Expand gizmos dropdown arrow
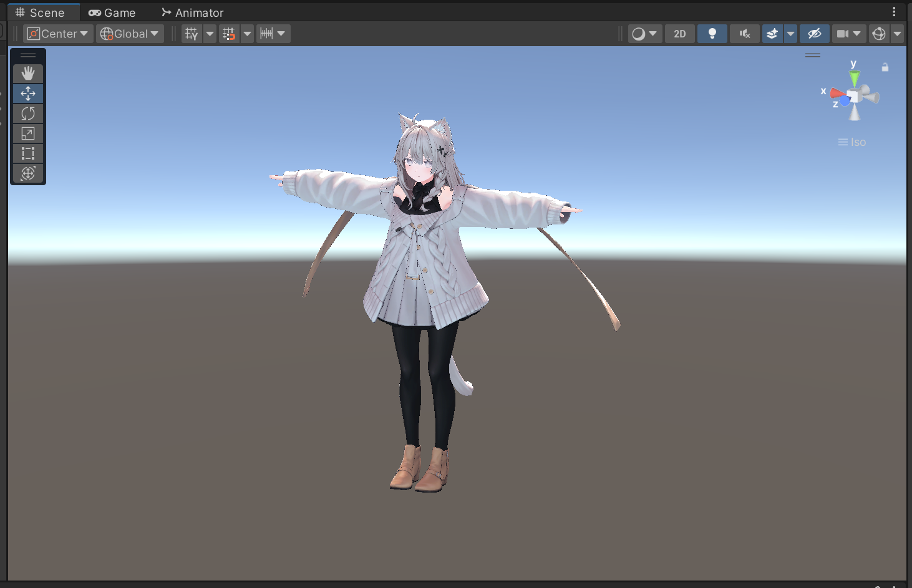 coord(898,34)
